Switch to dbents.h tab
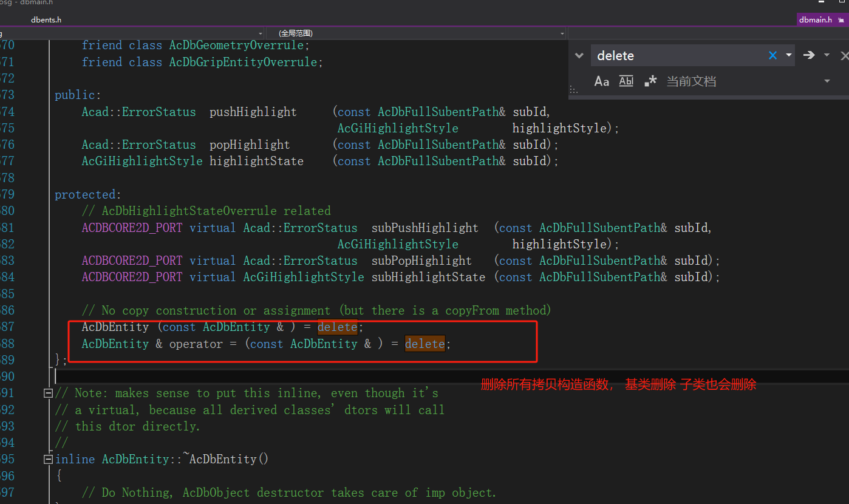 tap(46, 19)
